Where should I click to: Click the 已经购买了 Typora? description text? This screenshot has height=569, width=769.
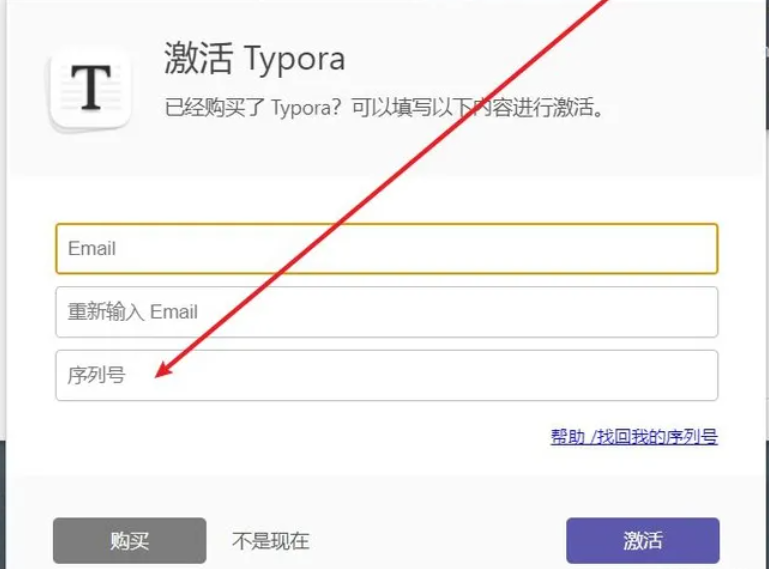(x=384, y=107)
